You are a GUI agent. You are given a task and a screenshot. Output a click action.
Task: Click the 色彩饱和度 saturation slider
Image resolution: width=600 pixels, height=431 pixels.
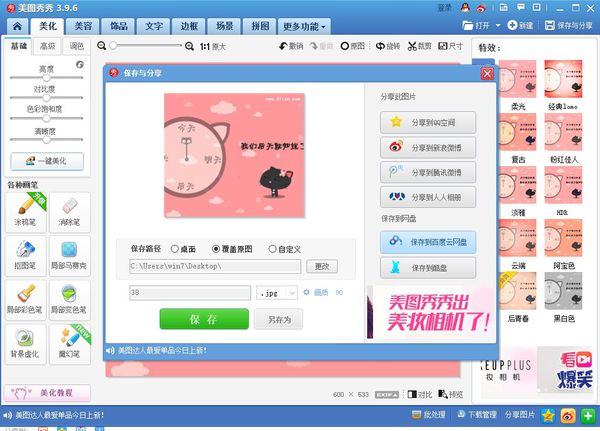[46, 118]
